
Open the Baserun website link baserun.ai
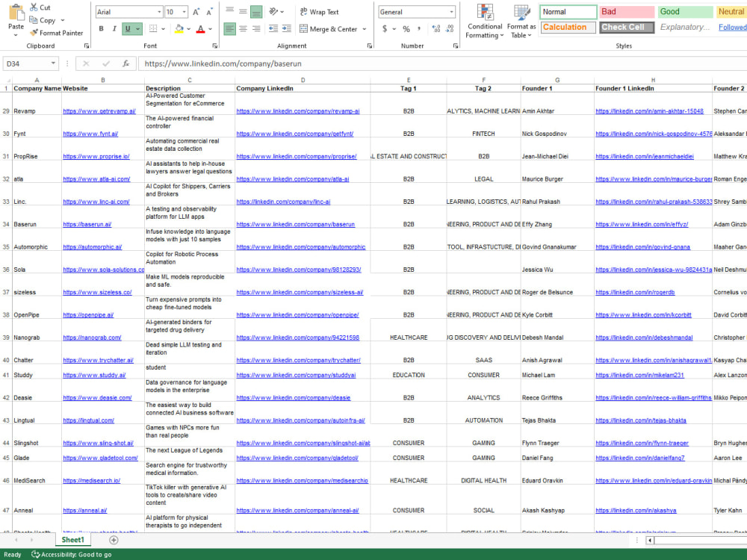[87, 224]
